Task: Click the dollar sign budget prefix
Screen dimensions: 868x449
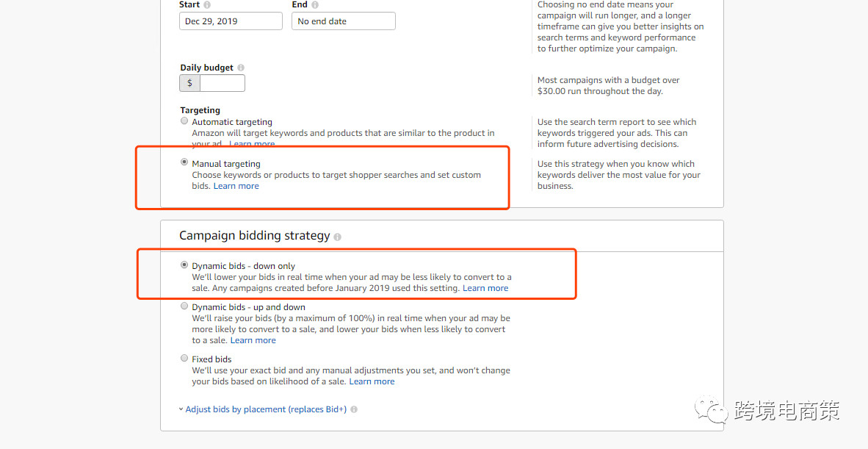Action: [x=189, y=83]
